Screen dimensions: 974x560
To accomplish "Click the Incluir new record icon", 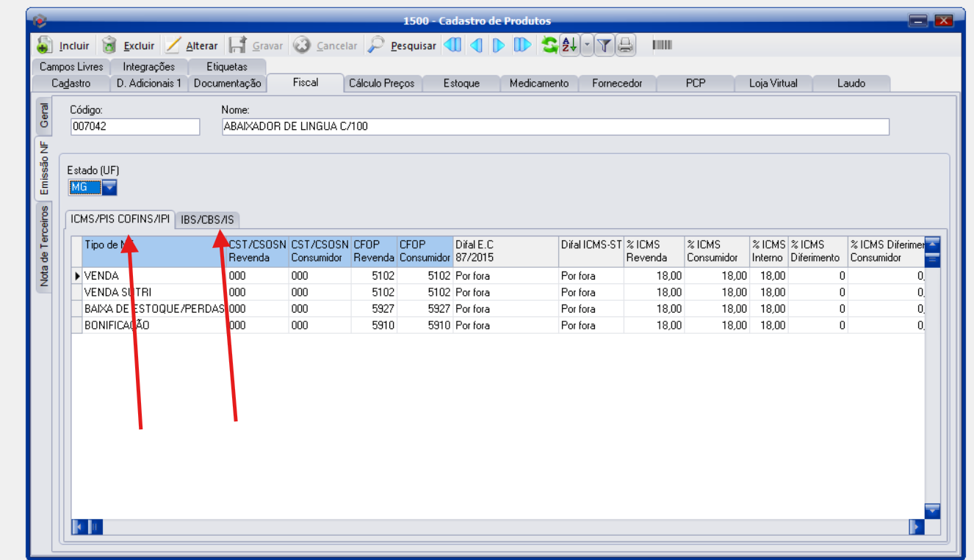I will (45, 46).
